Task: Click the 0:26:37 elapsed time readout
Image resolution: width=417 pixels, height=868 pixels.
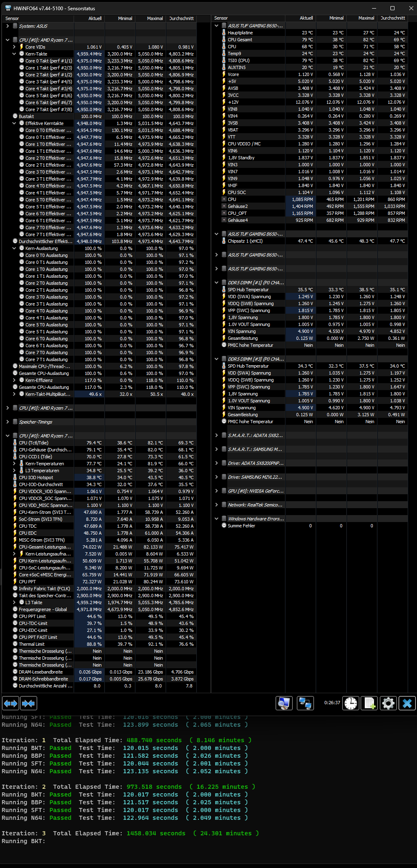Action: [332, 703]
